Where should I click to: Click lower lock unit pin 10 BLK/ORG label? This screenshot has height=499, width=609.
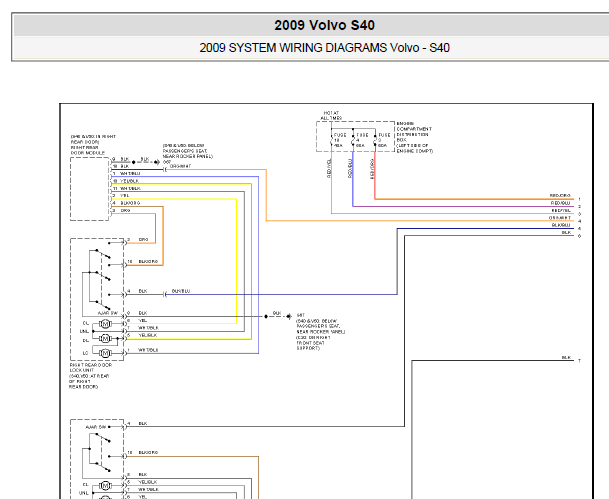pos(148,453)
